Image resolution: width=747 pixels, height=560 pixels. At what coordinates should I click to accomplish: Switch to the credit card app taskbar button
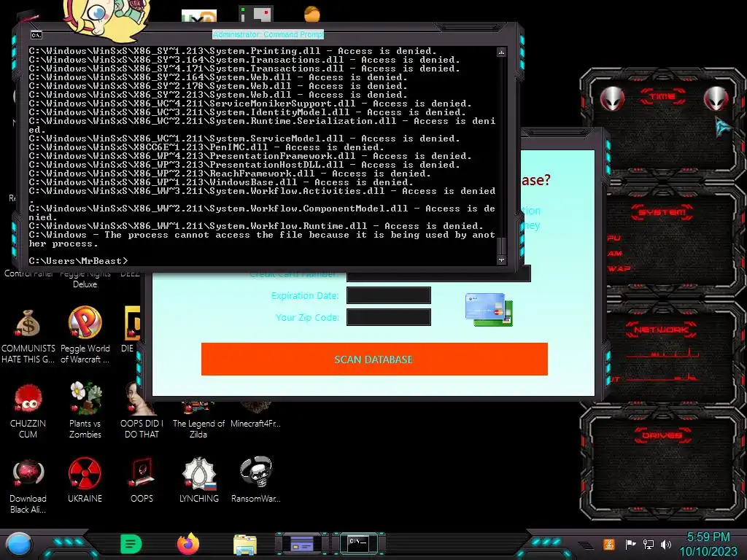pos(302,544)
